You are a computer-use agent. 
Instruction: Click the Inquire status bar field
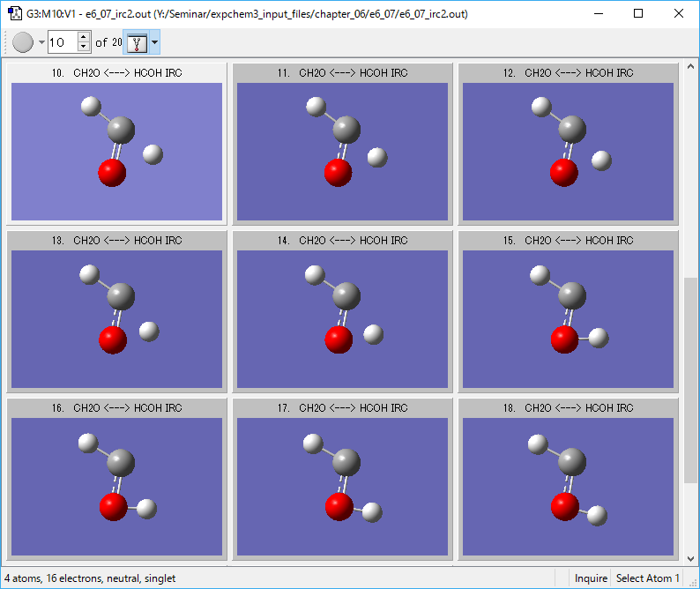coord(591,578)
